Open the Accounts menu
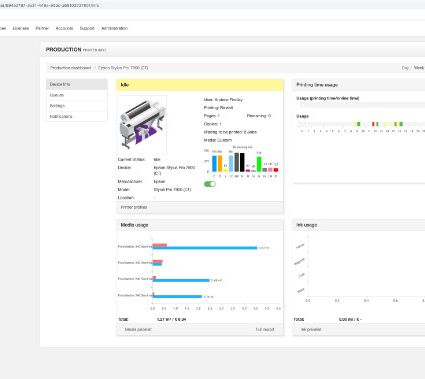425x379 pixels. click(64, 28)
